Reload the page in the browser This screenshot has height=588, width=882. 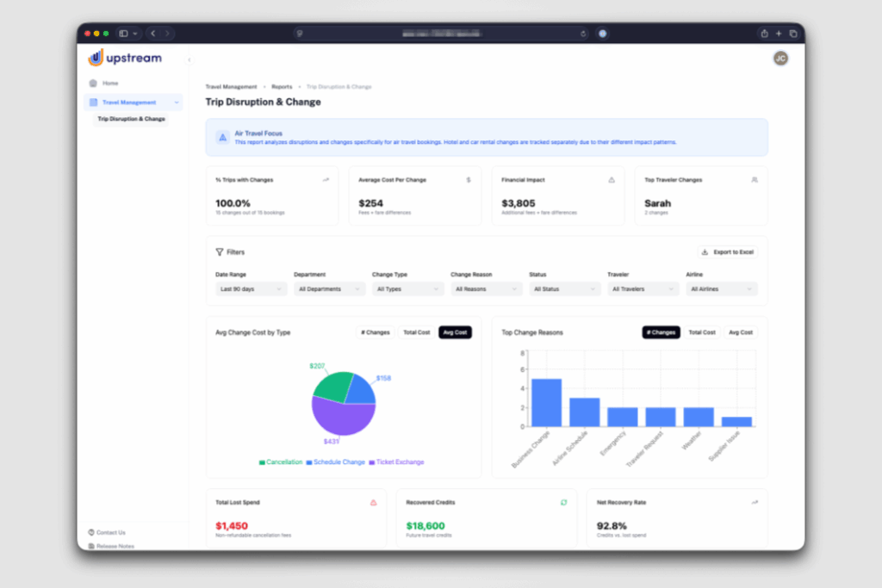583,34
